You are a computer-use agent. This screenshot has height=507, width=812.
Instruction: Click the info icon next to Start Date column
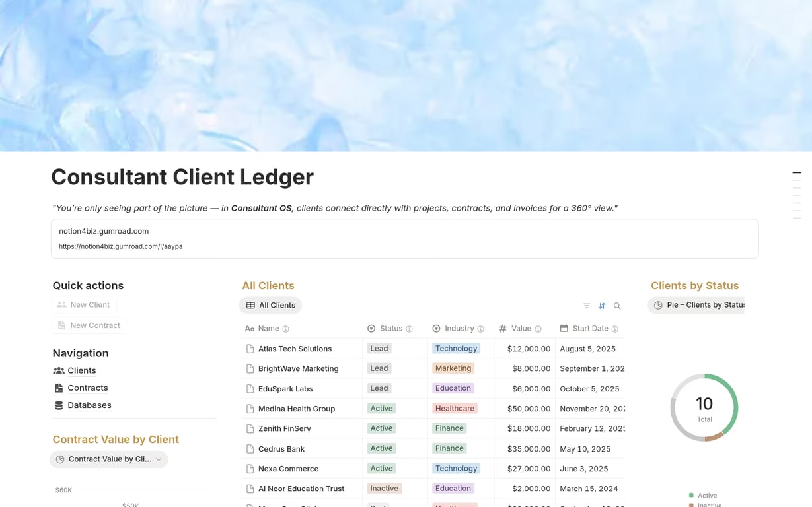click(x=615, y=329)
